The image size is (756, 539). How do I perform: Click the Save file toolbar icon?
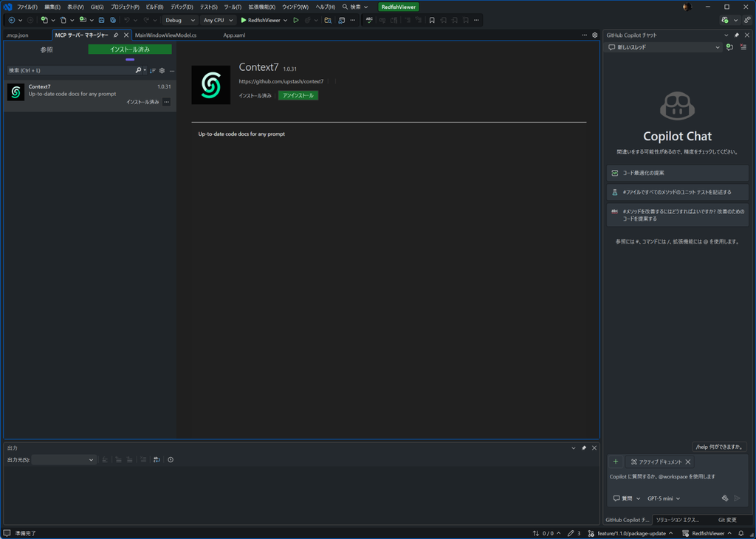tap(101, 20)
